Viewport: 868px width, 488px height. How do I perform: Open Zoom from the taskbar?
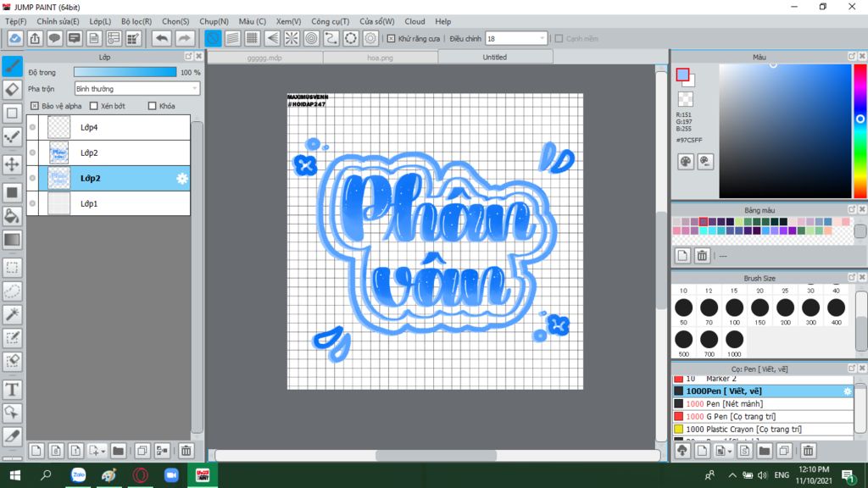171,475
